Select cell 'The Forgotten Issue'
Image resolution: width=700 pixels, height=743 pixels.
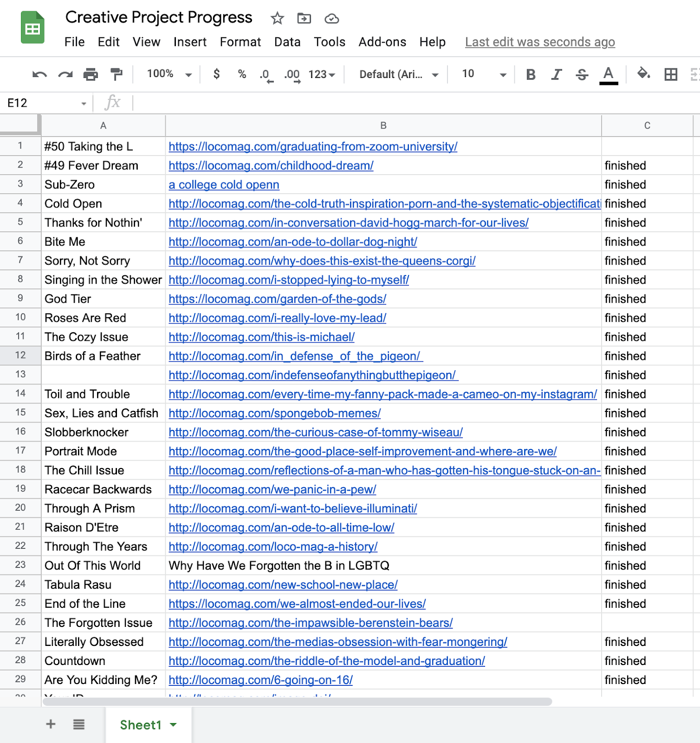[103, 623]
